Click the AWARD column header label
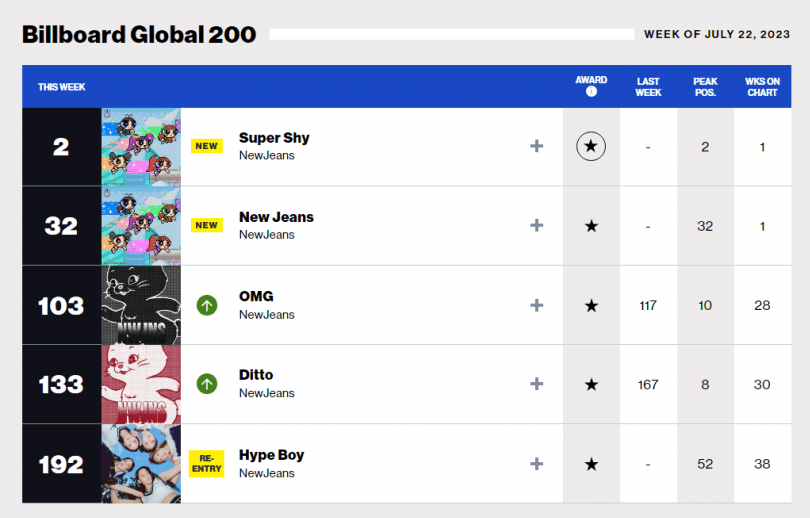 click(x=591, y=80)
